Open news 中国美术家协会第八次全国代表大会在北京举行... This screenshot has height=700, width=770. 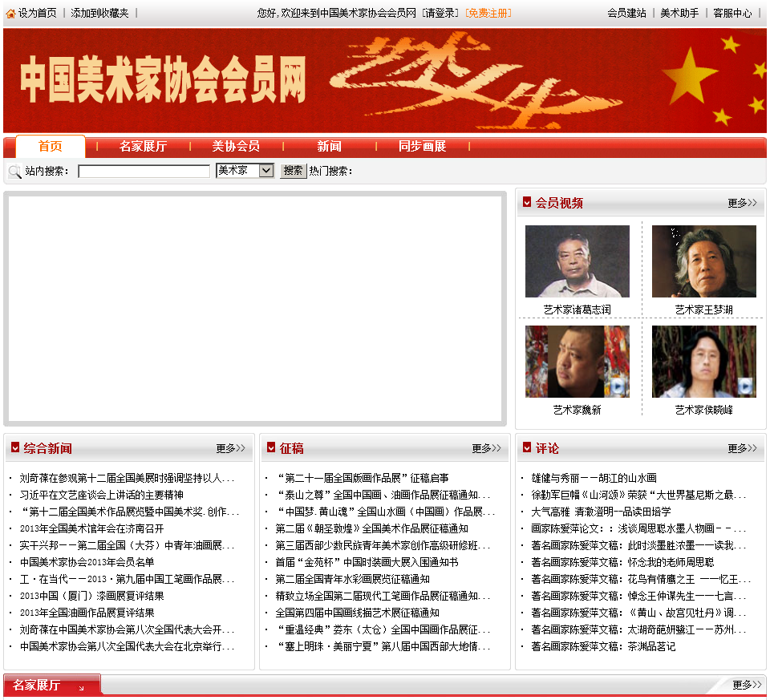pos(127,646)
